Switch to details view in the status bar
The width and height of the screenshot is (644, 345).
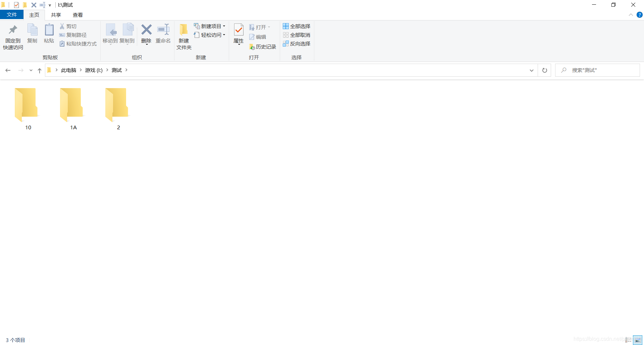pos(628,340)
